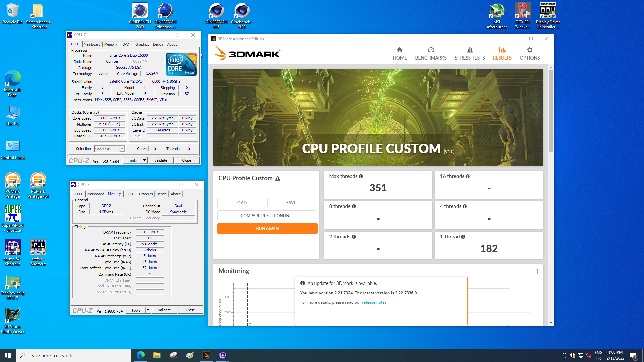Launch TechPowerUp GPU-Z desktop icon

(x=13, y=287)
